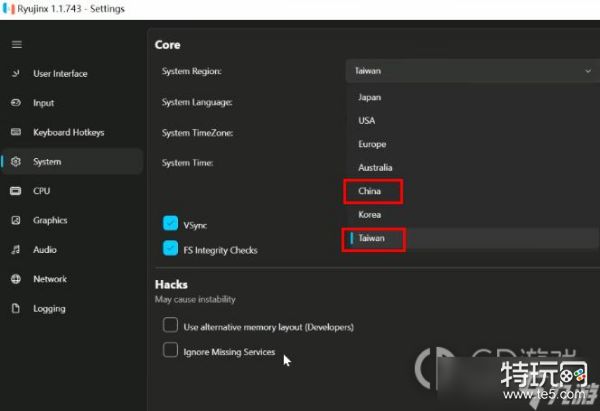Disable the VSync checkbox
The height and width of the screenshot is (411, 600).
pos(170,225)
